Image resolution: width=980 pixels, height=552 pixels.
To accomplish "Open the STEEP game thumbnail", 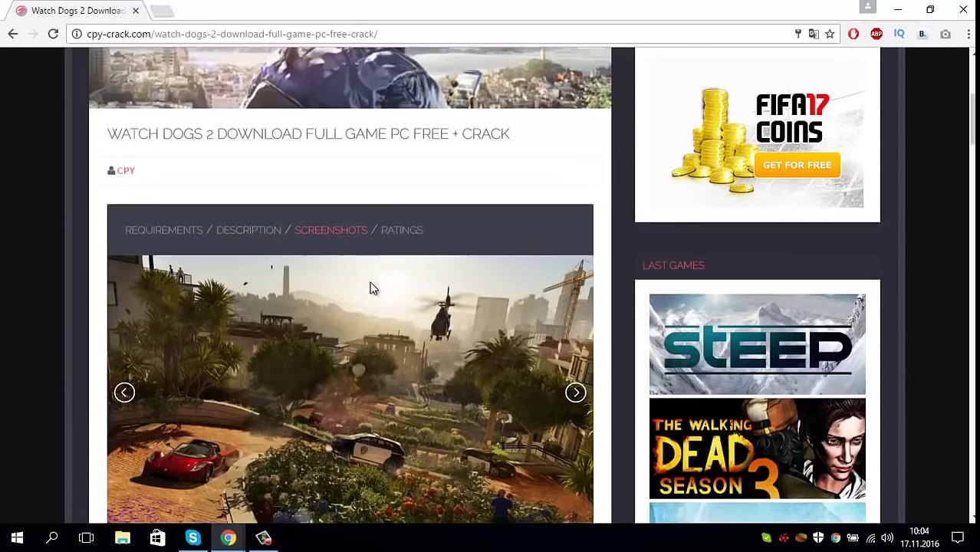I will pos(758,344).
